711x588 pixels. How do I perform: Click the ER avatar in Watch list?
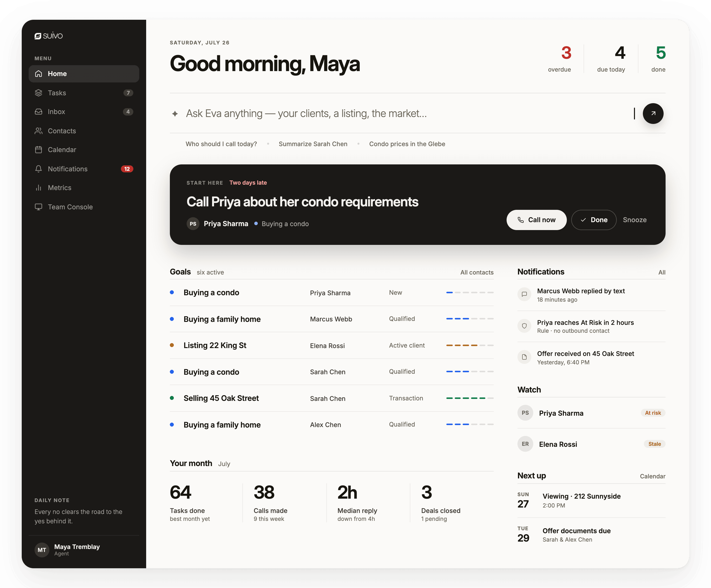coord(525,444)
